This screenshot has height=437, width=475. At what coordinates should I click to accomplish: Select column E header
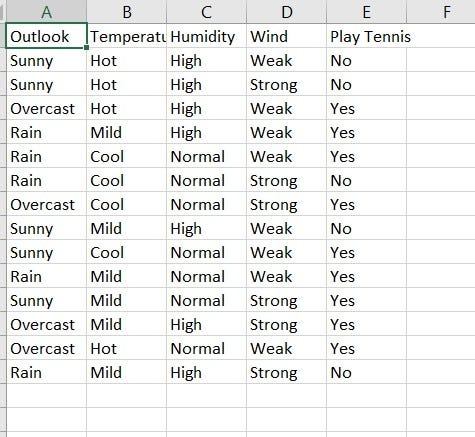click(366, 12)
